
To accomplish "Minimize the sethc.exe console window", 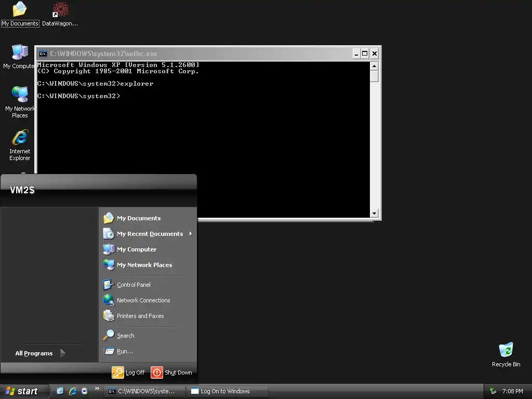I will click(356, 54).
